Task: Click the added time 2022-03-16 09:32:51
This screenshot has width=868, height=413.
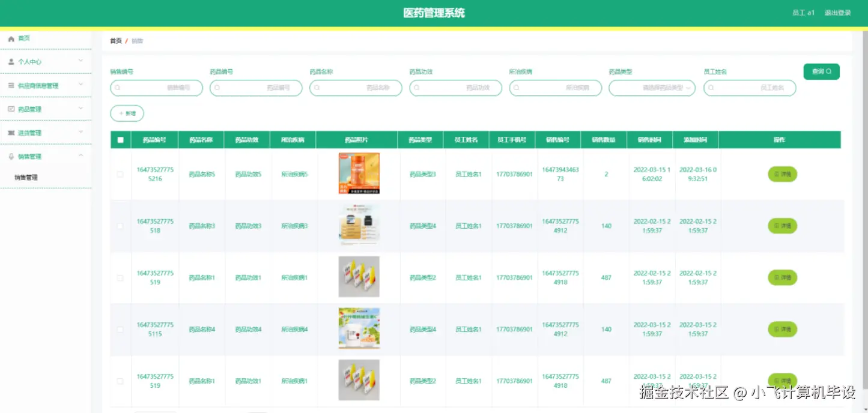Action: pos(698,174)
